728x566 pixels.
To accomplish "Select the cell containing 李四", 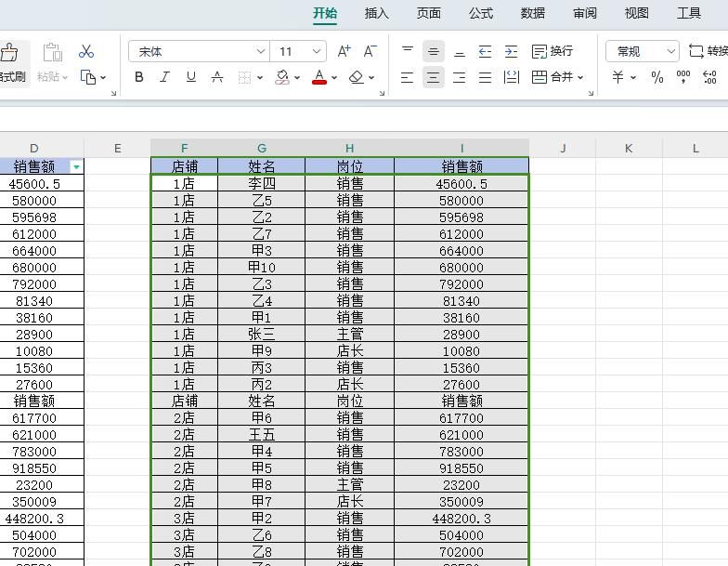I will [262, 184].
